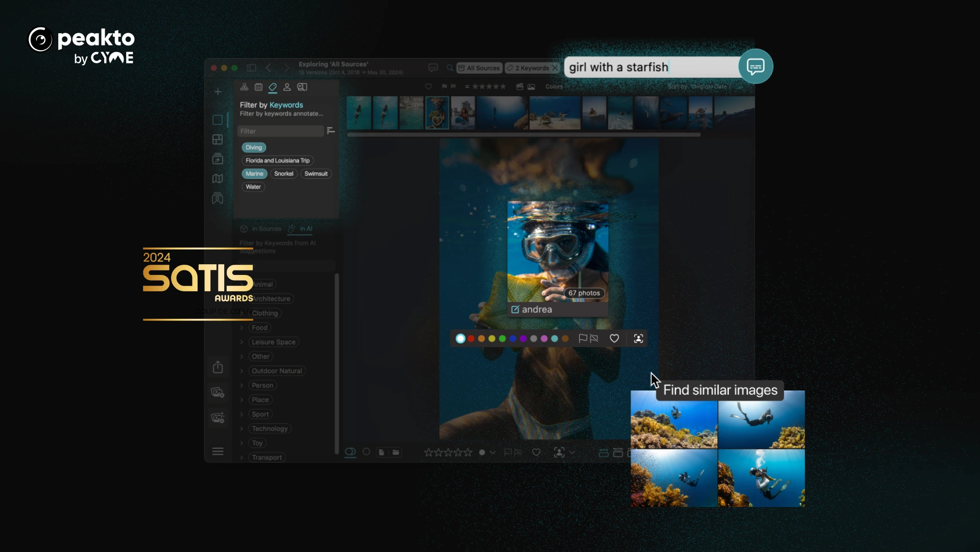Click the flag icon in color popup
The height and width of the screenshot is (552, 980).
tap(583, 338)
